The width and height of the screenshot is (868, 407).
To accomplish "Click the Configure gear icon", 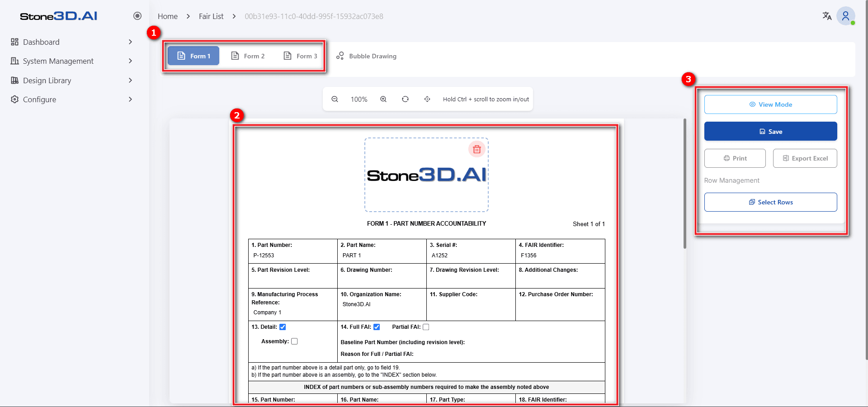I will click(14, 99).
